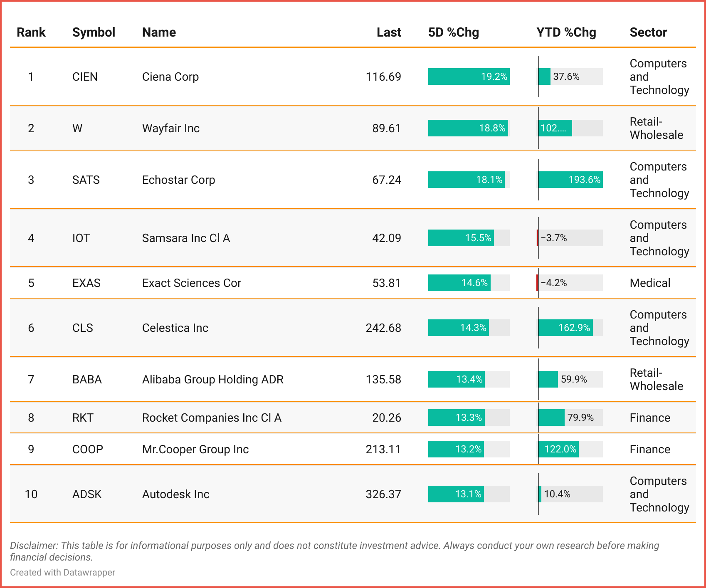
Task: Click the 18.8% five-day change bar
Action: pos(468,128)
